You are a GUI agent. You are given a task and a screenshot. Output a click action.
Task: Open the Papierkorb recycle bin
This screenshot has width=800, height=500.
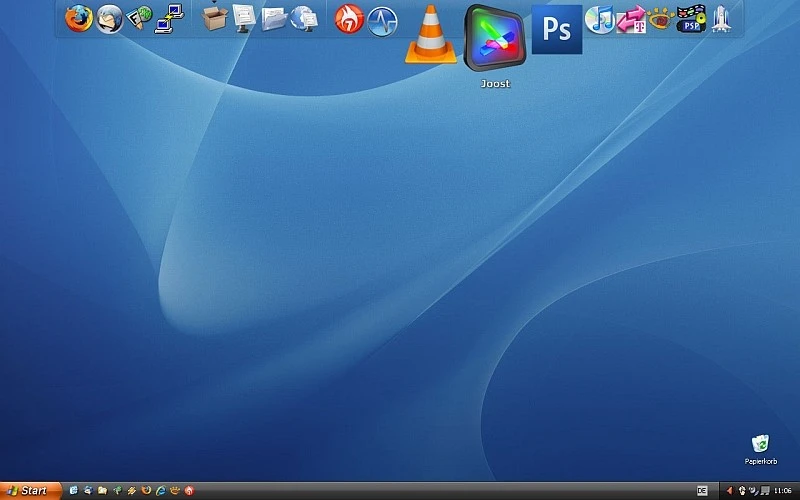760,443
